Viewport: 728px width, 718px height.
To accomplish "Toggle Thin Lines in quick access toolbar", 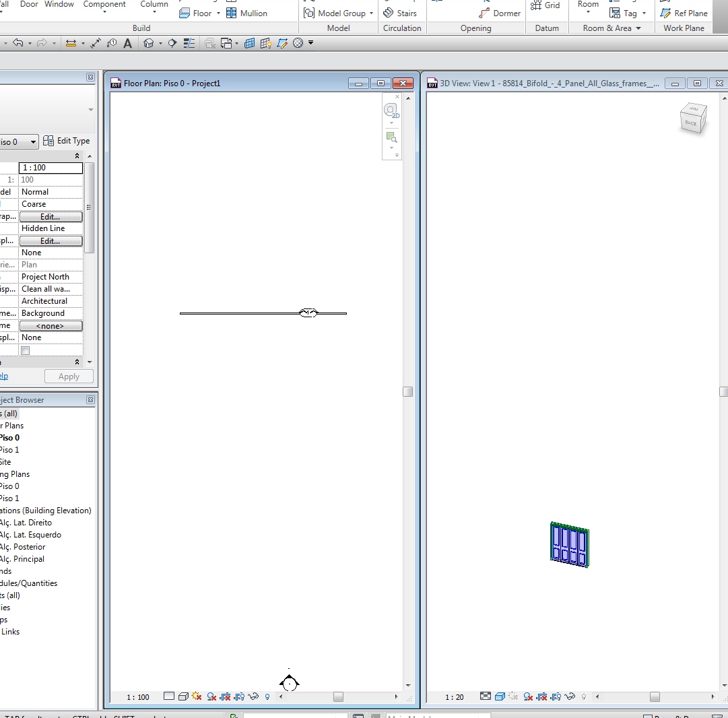I will 190,43.
